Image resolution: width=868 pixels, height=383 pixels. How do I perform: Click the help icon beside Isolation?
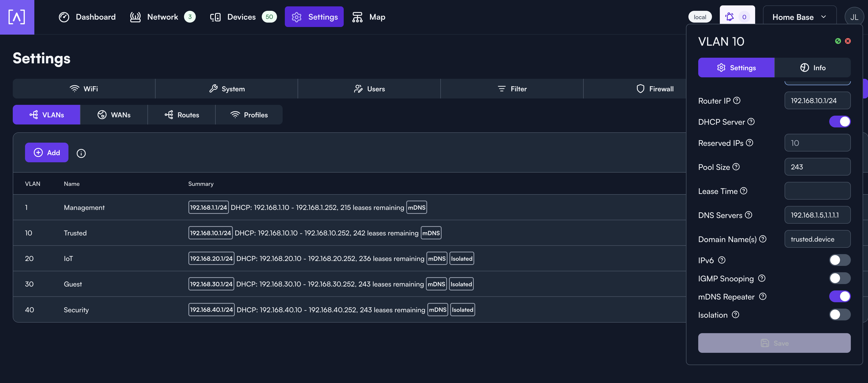pyautogui.click(x=736, y=315)
